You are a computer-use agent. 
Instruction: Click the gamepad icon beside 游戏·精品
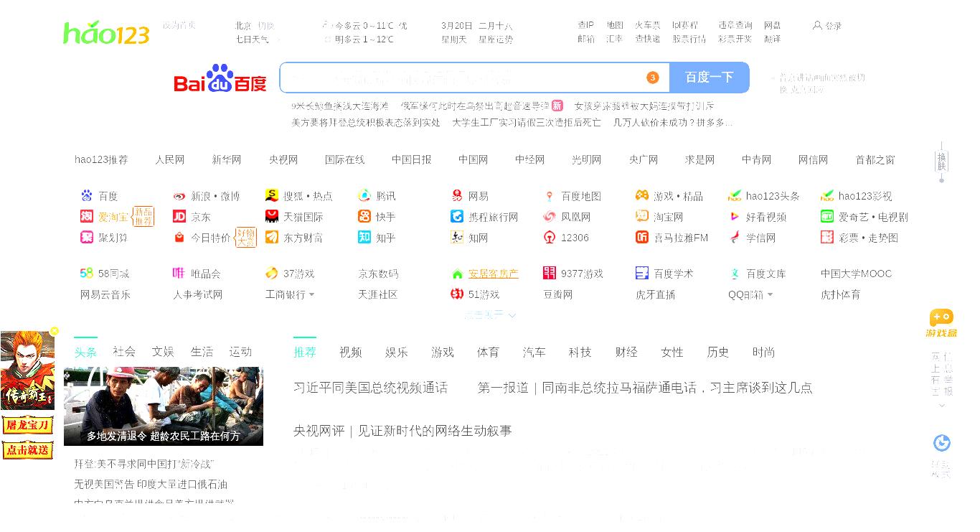coord(642,195)
